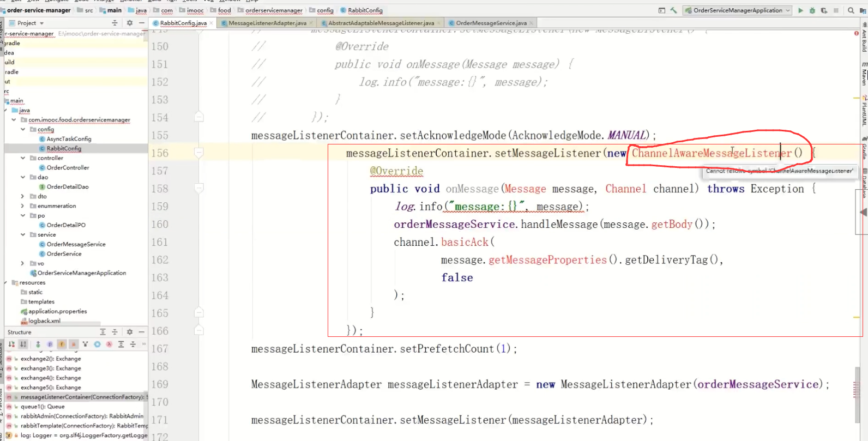The height and width of the screenshot is (441, 868).
Task: Collapse the service package in project tree
Action: coord(23,234)
